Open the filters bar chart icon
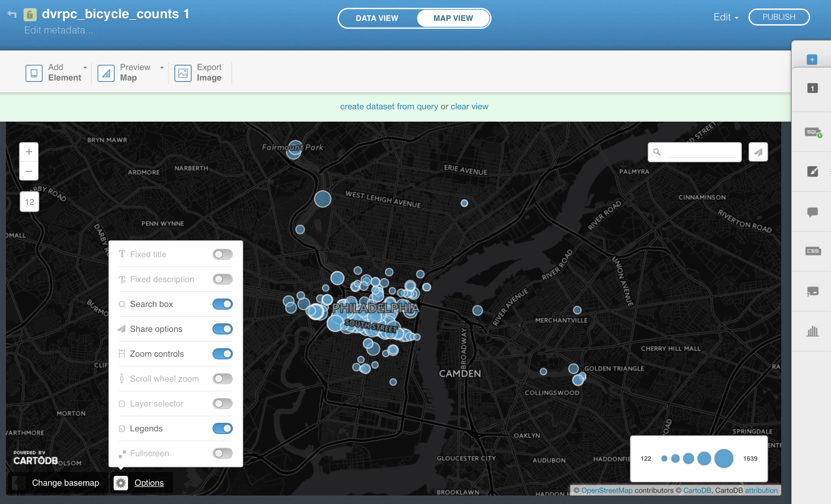This screenshot has height=504, width=831. [812, 331]
